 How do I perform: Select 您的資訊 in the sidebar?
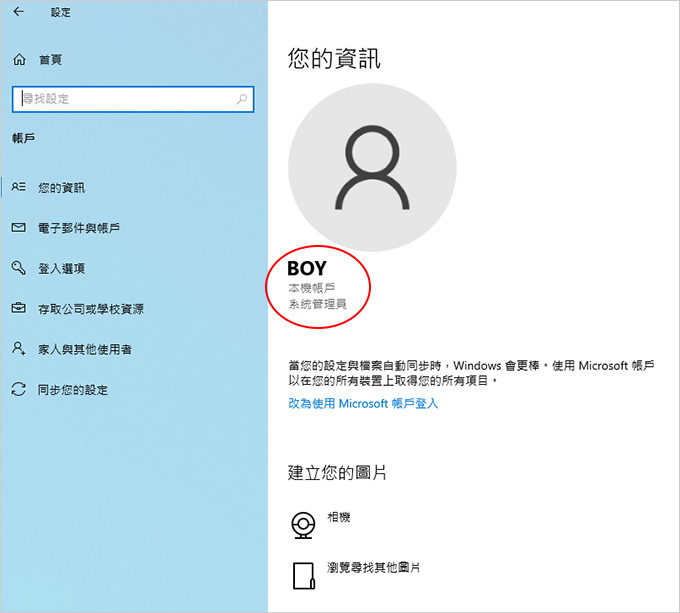(x=61, y=188)
